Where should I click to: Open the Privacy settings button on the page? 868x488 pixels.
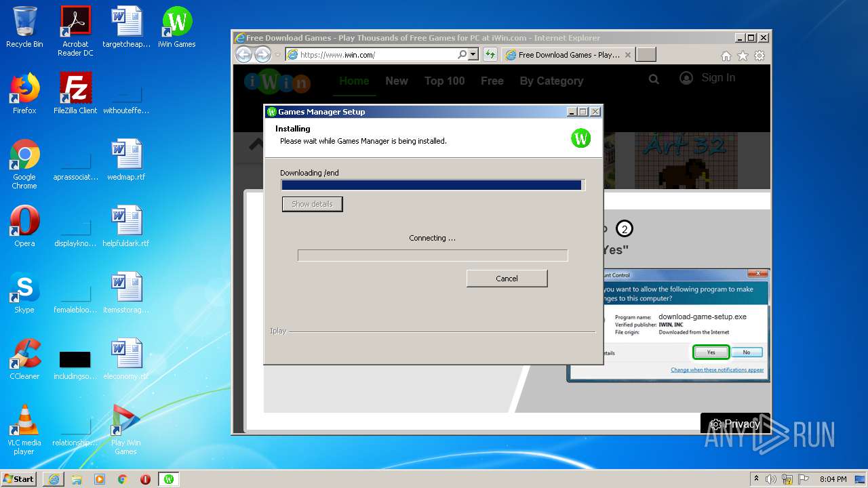pos(735,424)
